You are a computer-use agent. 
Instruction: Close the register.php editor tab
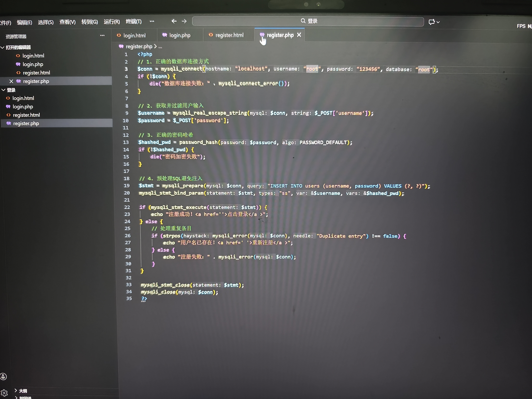[299, 35]
